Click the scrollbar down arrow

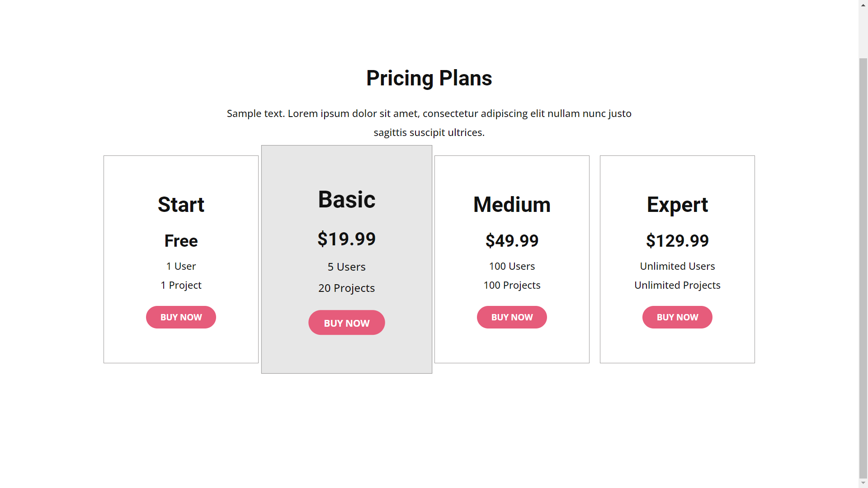coord(863,483)
